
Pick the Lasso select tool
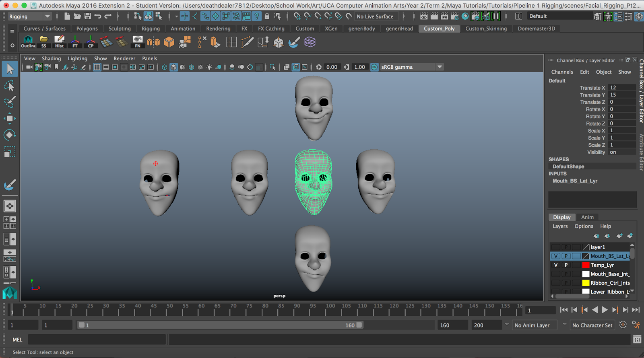pos(10,86)
